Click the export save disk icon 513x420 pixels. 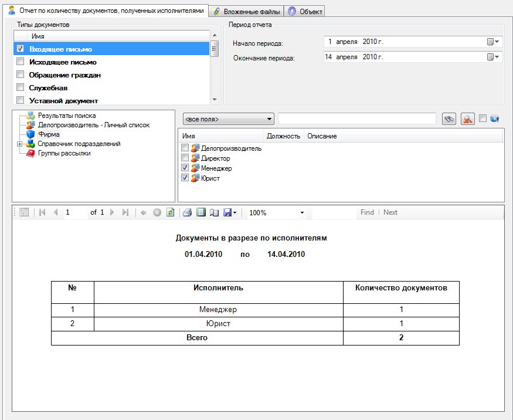pos(227,212)
